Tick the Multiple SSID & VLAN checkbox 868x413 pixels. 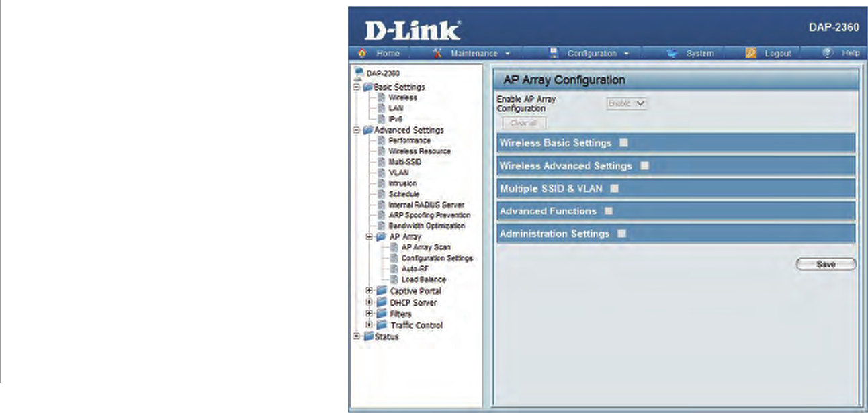point(614,189)
